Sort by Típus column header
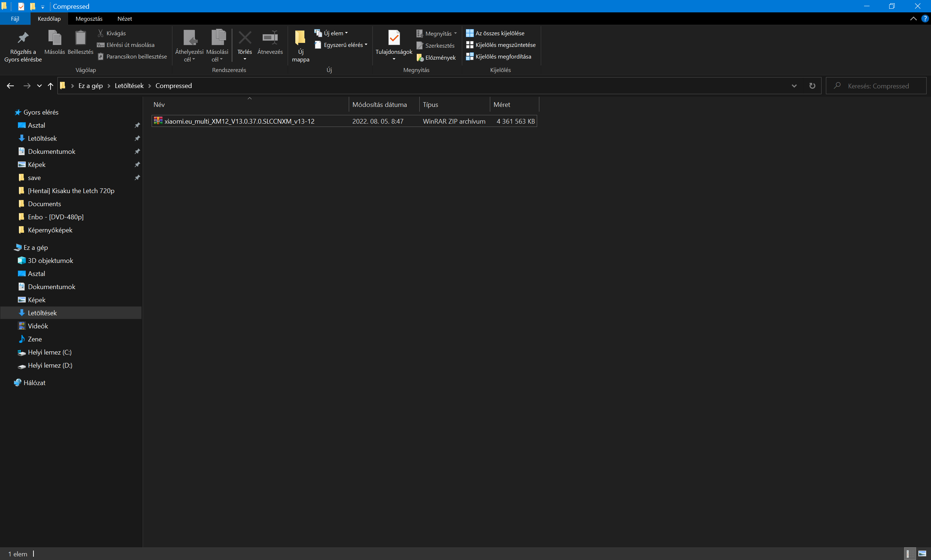Viewport: 931px width, 560px height. (x=455, y=104)
